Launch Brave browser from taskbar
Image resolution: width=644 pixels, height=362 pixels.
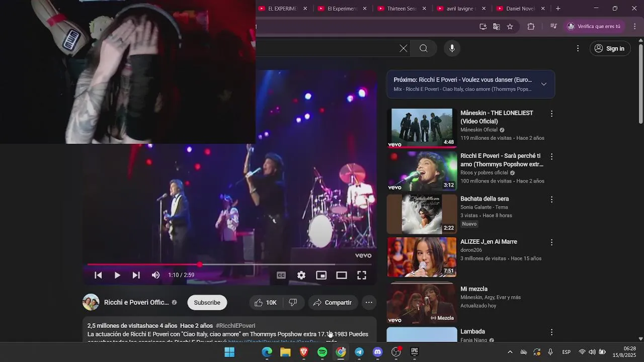(x=304, y=352)
